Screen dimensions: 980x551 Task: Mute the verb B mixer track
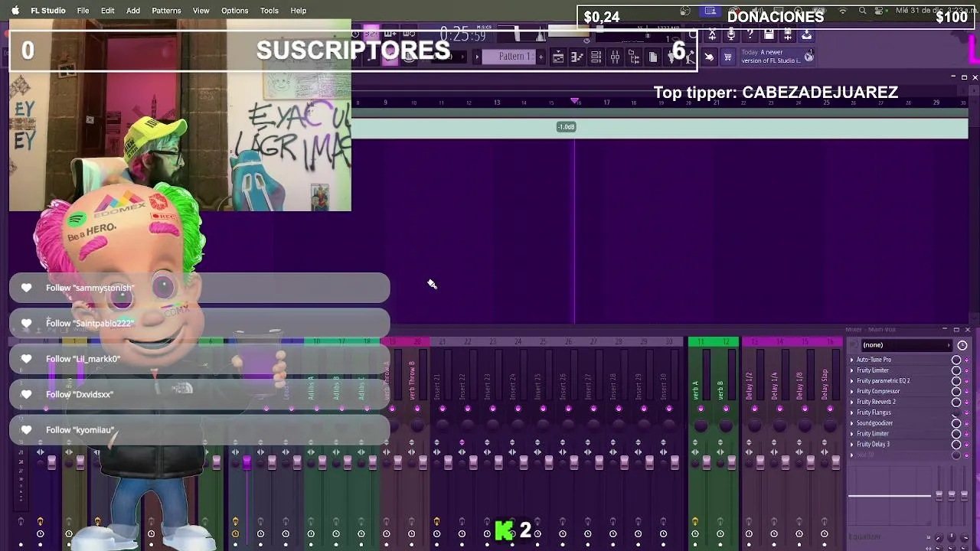click(x=726, y=409)
